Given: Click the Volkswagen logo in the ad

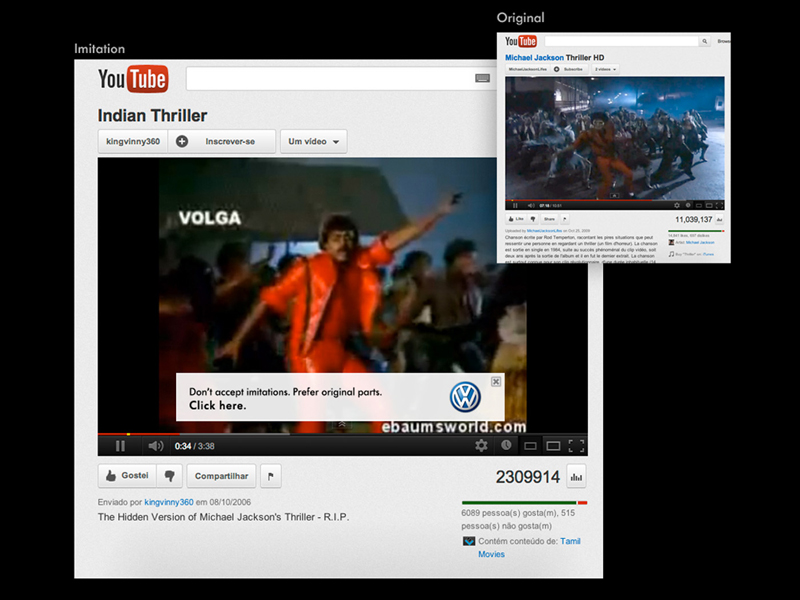Looking at the screenshot, I should (x=465, y=397).
